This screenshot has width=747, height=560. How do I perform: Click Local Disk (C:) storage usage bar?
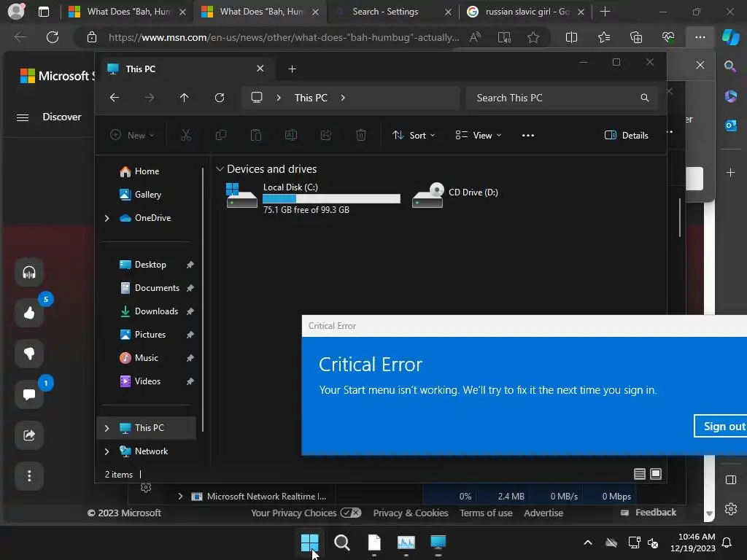(332, 198)
